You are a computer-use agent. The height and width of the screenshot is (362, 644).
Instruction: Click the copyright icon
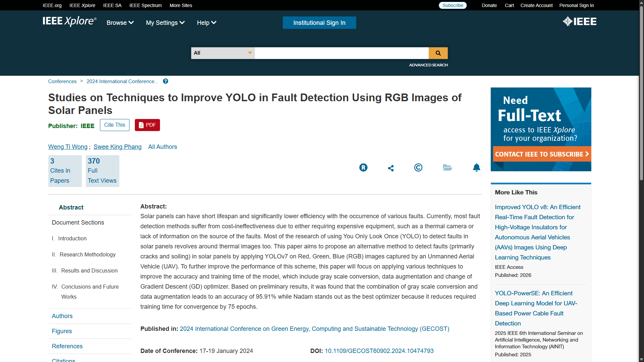(418, 168)
